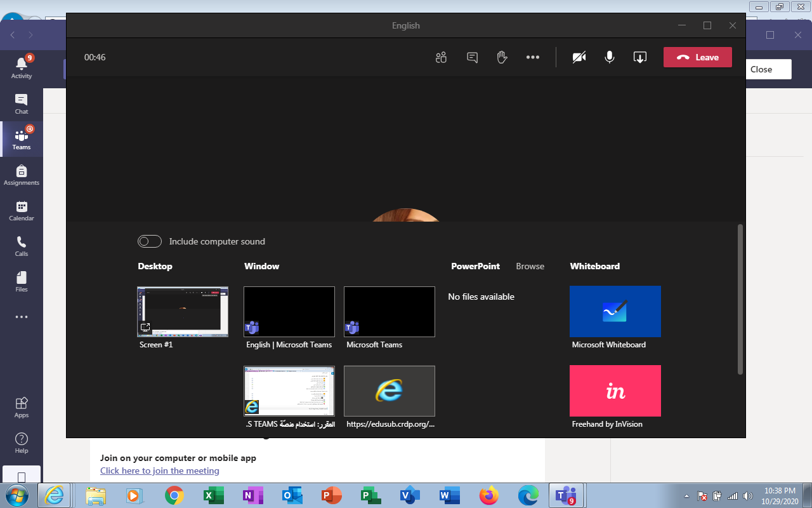This screenshot has height=508, width=812.
Task: Select Teams in the left sidebar
Action: coord(22,139)
